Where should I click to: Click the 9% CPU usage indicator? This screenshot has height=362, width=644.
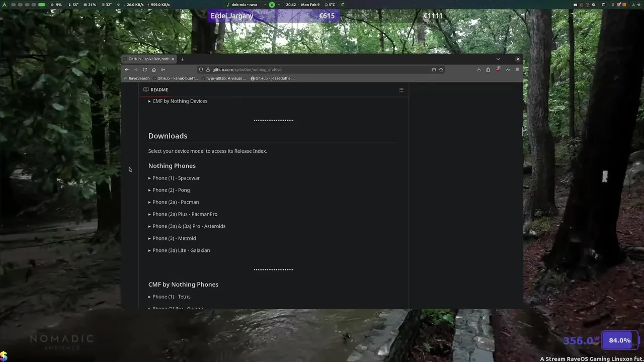click(x=56, y=5)
